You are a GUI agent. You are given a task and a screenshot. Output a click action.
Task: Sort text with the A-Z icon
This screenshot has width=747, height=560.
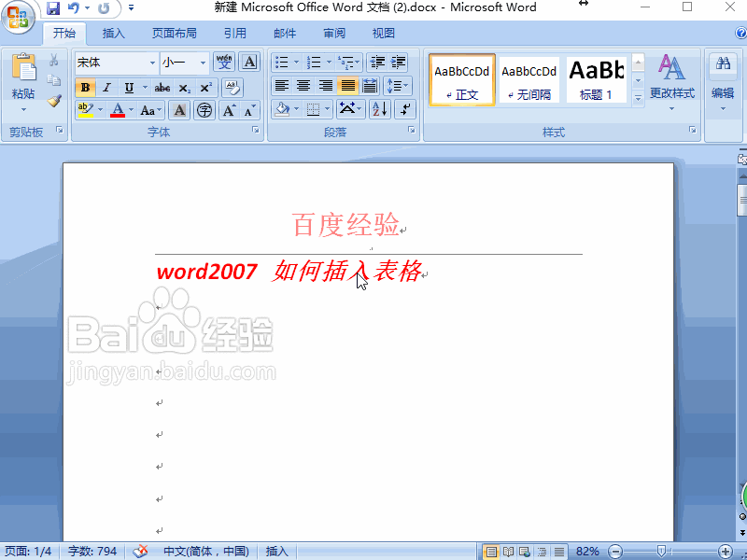380,109
